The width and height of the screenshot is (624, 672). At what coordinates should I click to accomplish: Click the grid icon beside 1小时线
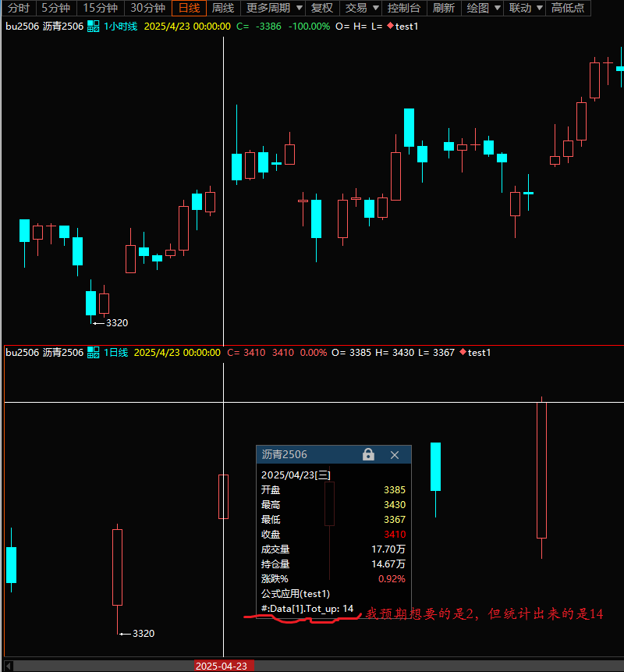(x=94, y=27)
